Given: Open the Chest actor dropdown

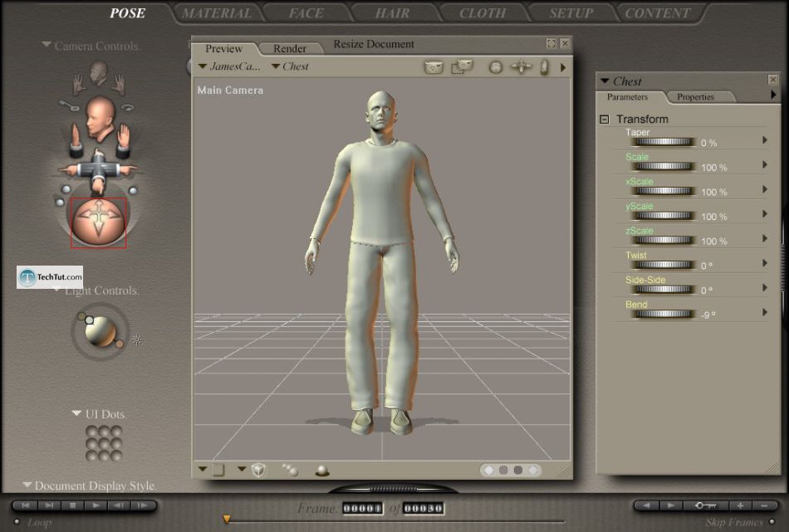Looking at the screenshot, I should pos(291,66).
